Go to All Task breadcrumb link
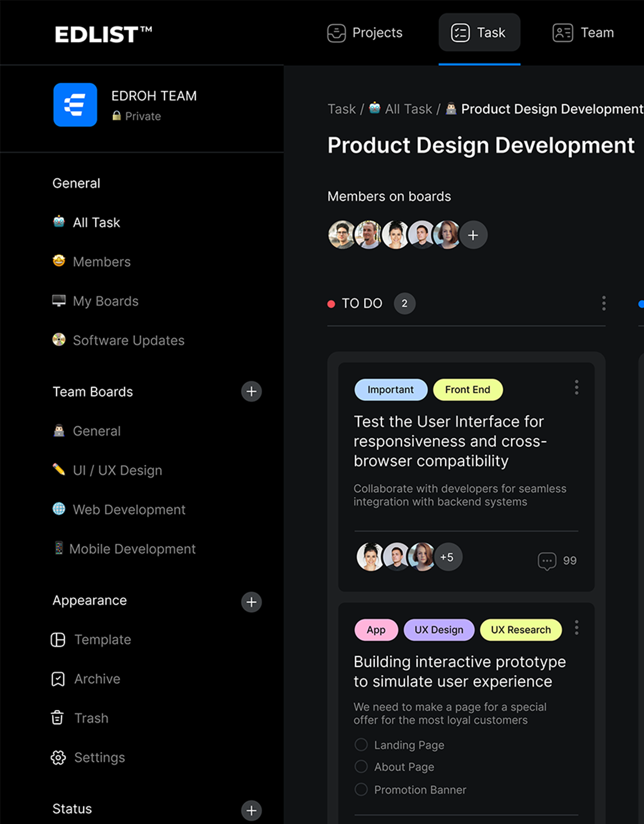 pyautogui.click(x=408, y=109)
